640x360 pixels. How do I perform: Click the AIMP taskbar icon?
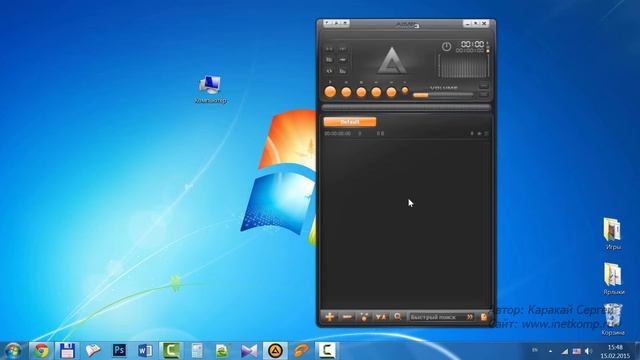tap(275, 351)
